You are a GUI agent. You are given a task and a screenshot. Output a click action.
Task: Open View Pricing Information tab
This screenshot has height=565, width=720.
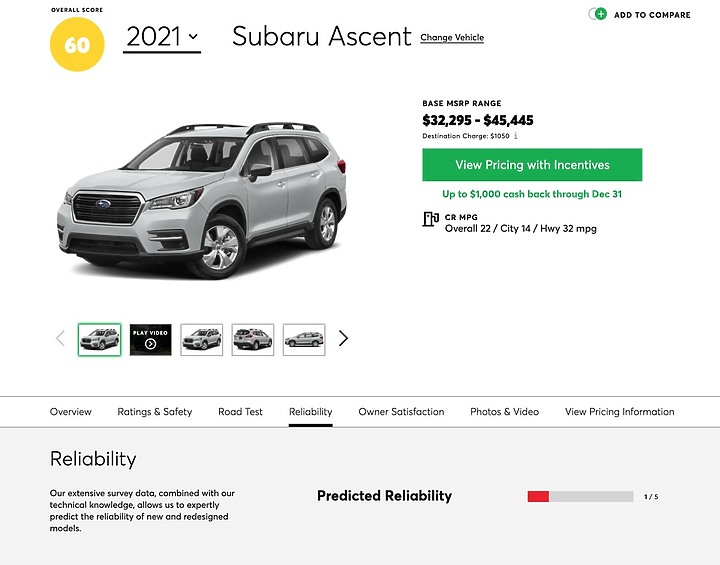[x=620, y=412]
